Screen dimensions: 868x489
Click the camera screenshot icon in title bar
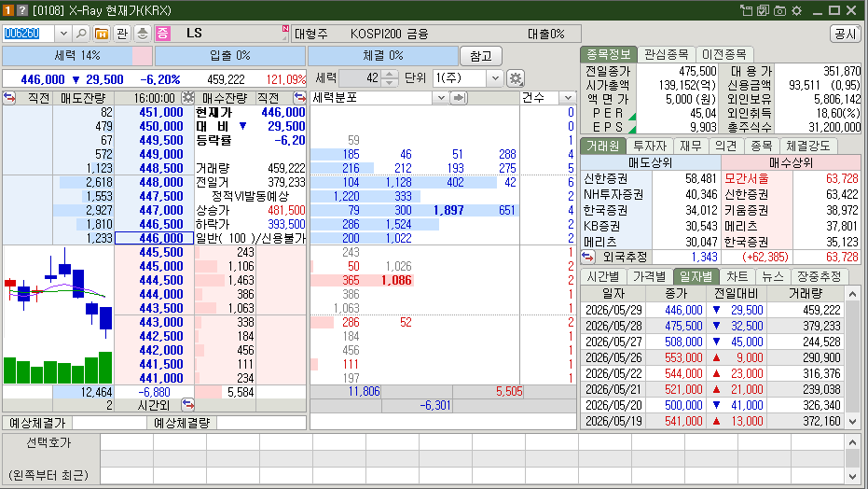[x=779, y=10]
